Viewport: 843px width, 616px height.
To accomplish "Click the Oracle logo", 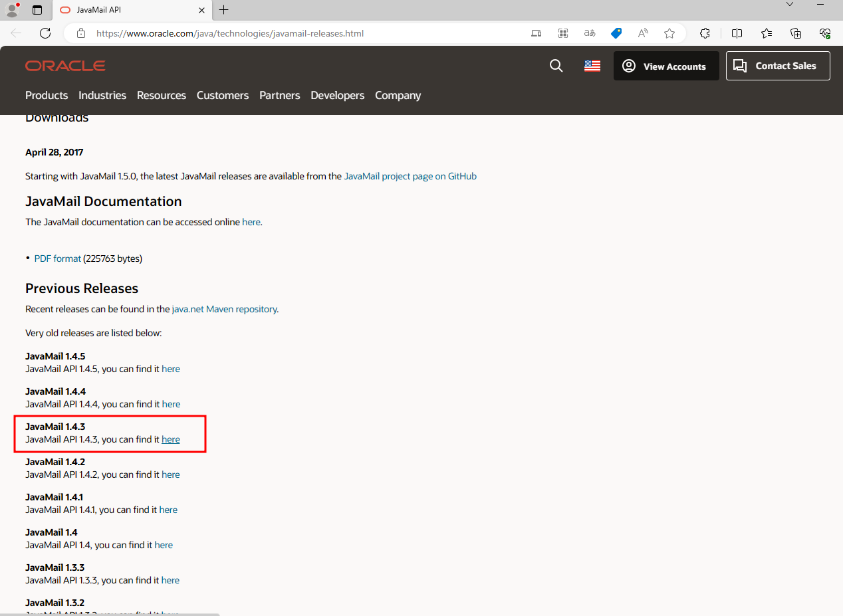I will 65,66.
